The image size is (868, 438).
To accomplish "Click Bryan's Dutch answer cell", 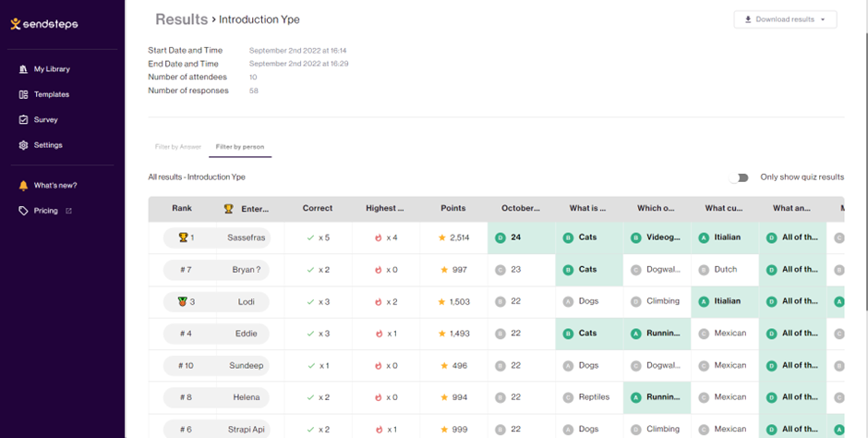I will coord(725,270).
